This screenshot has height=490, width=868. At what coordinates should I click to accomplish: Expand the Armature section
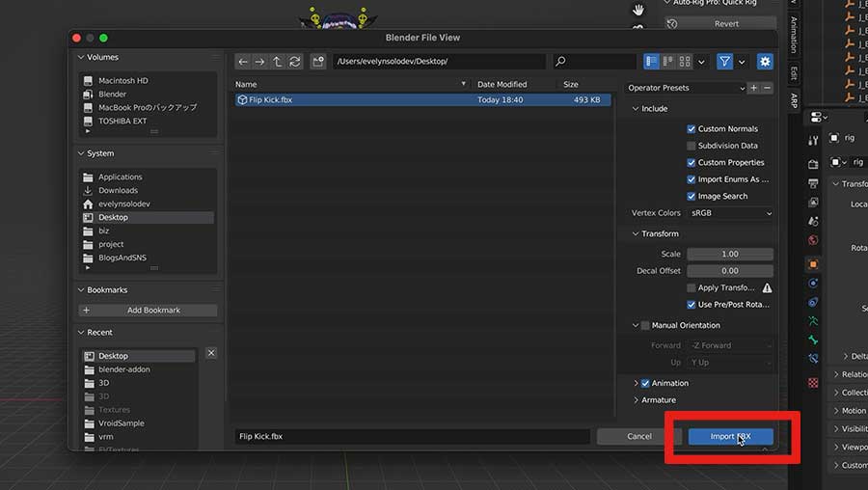[x=636, y=399]
